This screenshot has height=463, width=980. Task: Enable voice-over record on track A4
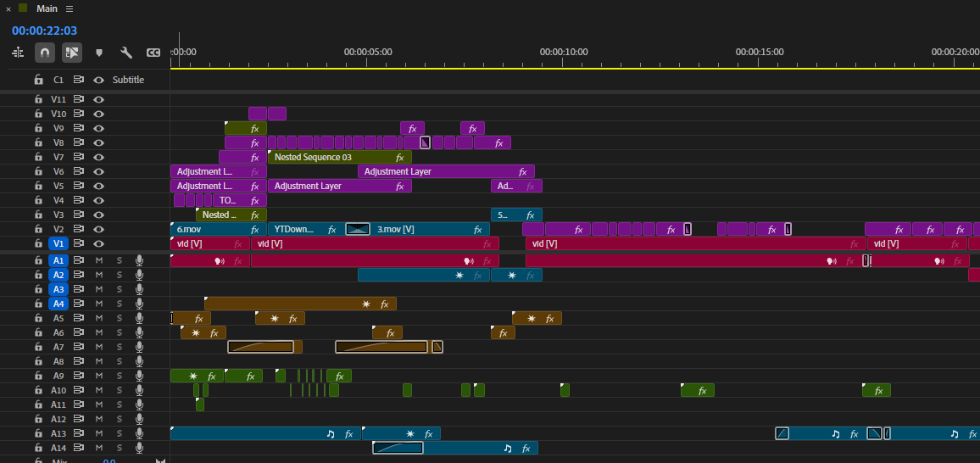(139, 304)
